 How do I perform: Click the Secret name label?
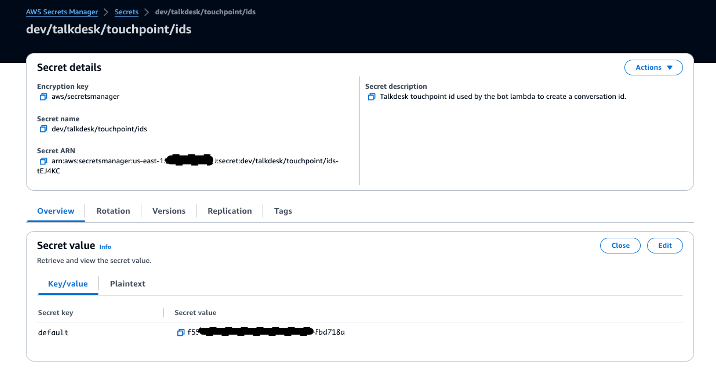[58, 119]
